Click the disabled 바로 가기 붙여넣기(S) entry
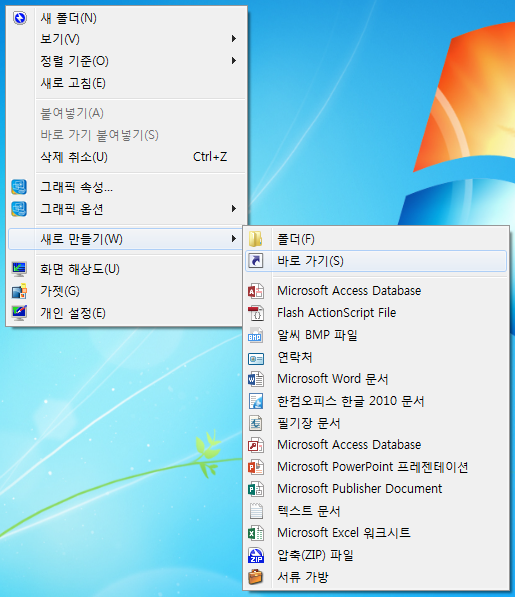This screenshot has width=515, height=597. coord(126,135)
